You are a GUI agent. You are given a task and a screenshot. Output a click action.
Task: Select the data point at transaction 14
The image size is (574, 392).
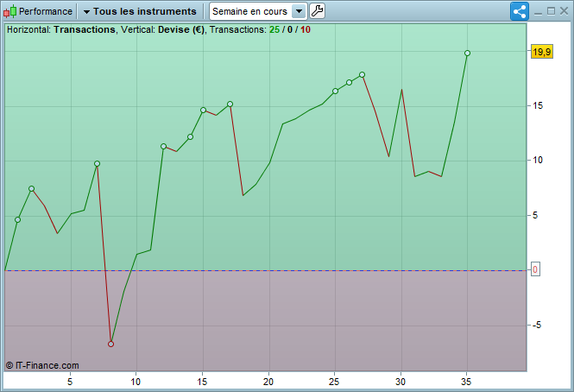191,136
